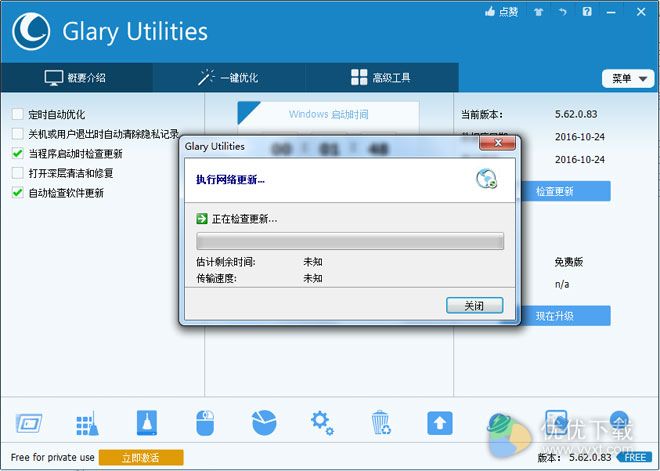Open the process manager gears icon

point(322,423)
